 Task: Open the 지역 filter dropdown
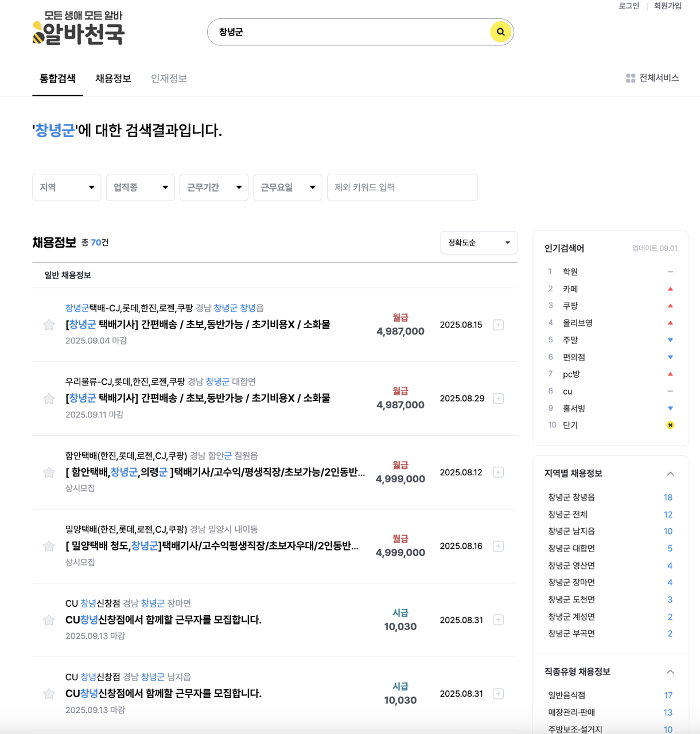(x=67, y=187)
